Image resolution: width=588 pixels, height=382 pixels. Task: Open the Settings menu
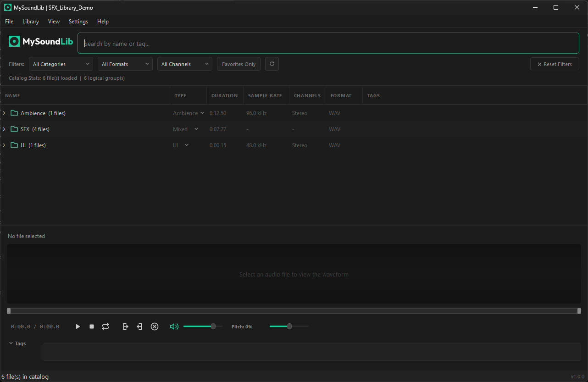78,22
